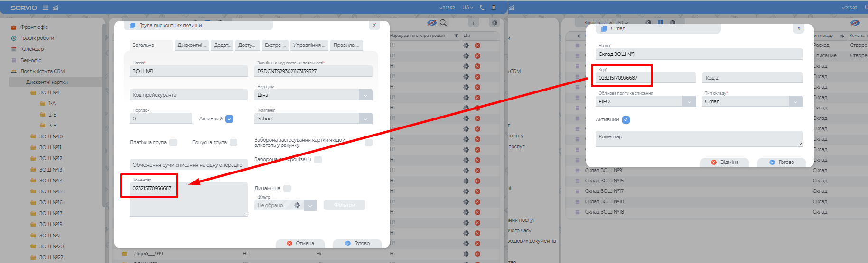Expand the Компанія dropdown showing School

(365, 118)
